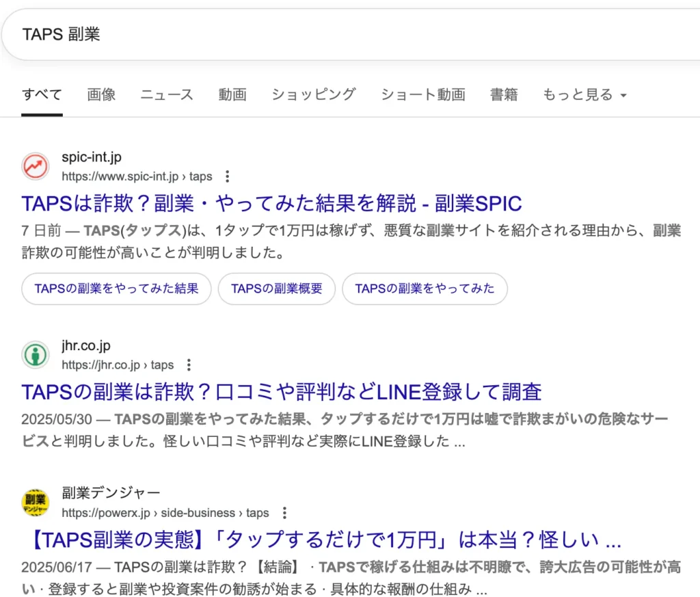Open three-dot menu for powerx.jp result

284,513
